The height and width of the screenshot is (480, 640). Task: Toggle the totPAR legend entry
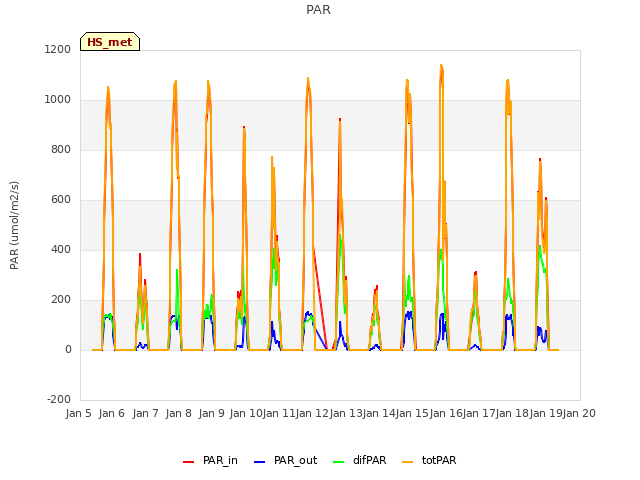[429, 460]
